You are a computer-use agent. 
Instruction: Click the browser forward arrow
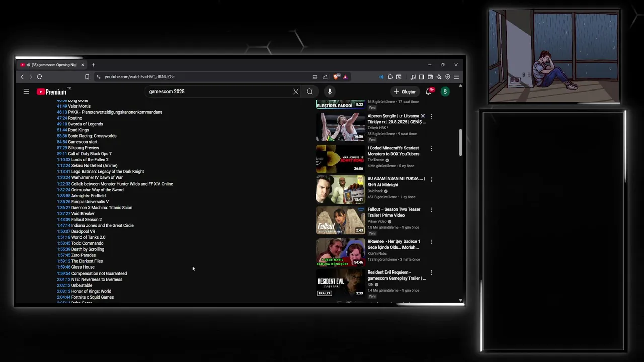(31, 77)
